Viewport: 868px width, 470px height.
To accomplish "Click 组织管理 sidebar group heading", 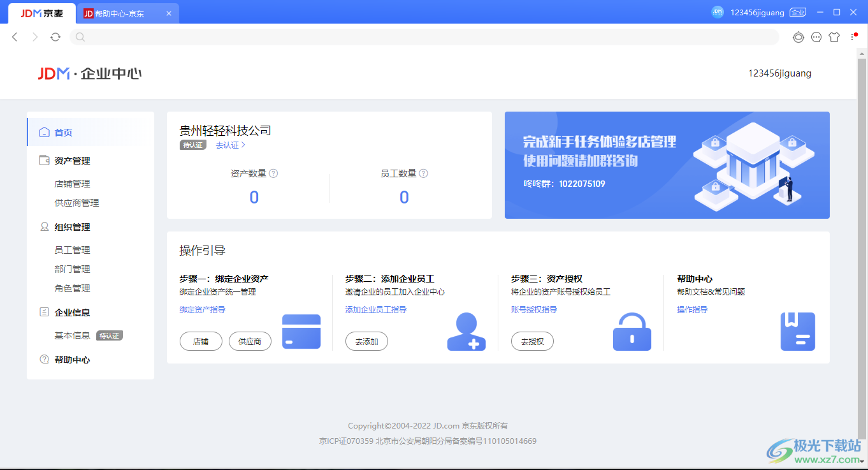I will point(73,227).
